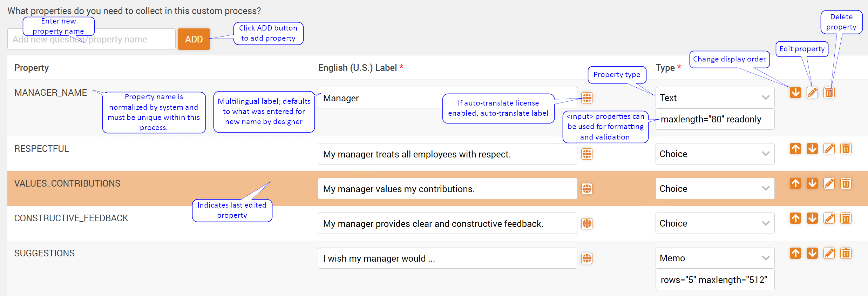
Task: Auto-translate the constructive feedback label
Action: pos(586,223)
